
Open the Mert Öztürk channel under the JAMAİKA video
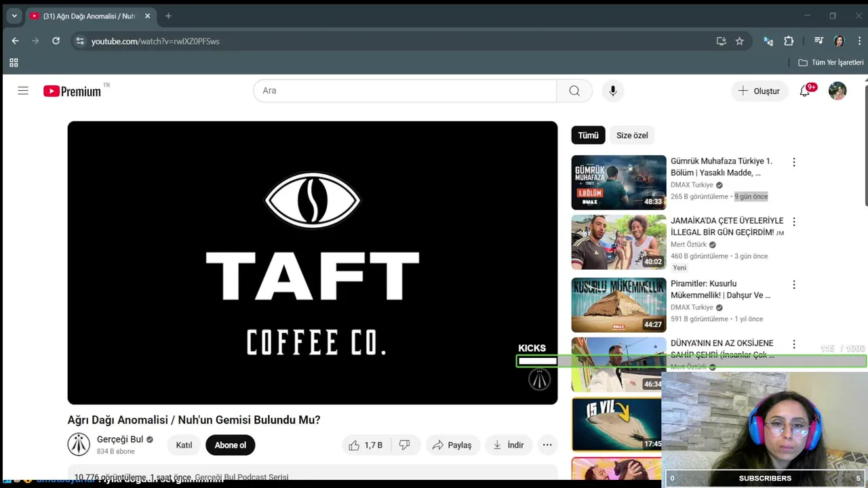pyautogui.click(x=688, y=245)
